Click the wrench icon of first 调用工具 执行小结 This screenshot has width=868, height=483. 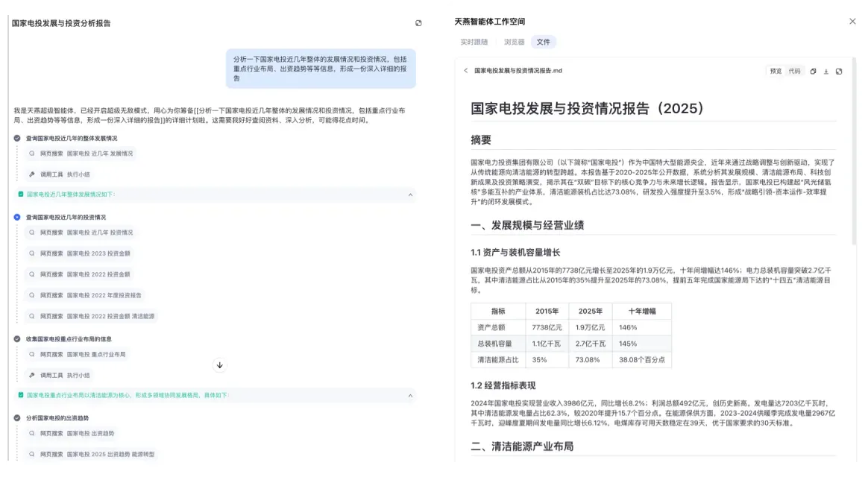32,174
